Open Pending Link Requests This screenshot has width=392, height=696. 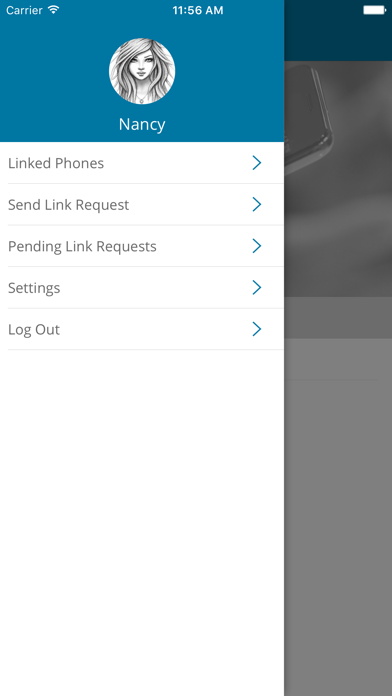click(x=142, y=246)
